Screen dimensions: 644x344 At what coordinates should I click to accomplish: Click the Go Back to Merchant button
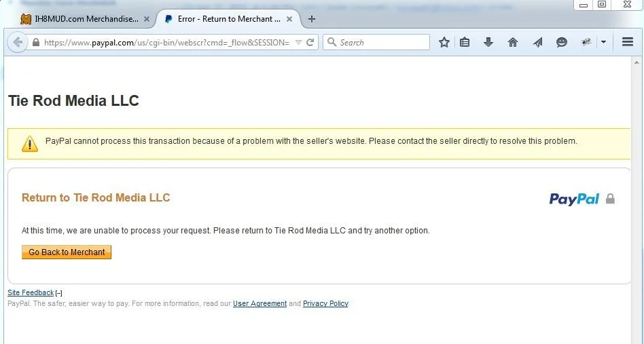coord(67,252)
